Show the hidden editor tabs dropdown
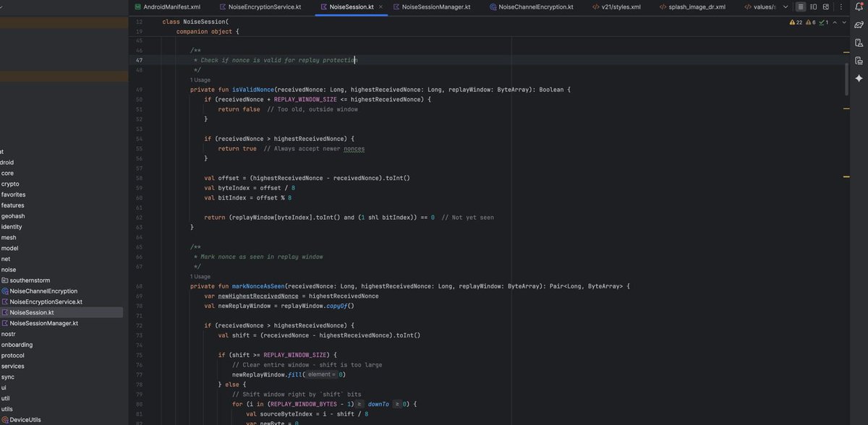The height and width of the screenshot is (425, 868). (x=786, y=7)
